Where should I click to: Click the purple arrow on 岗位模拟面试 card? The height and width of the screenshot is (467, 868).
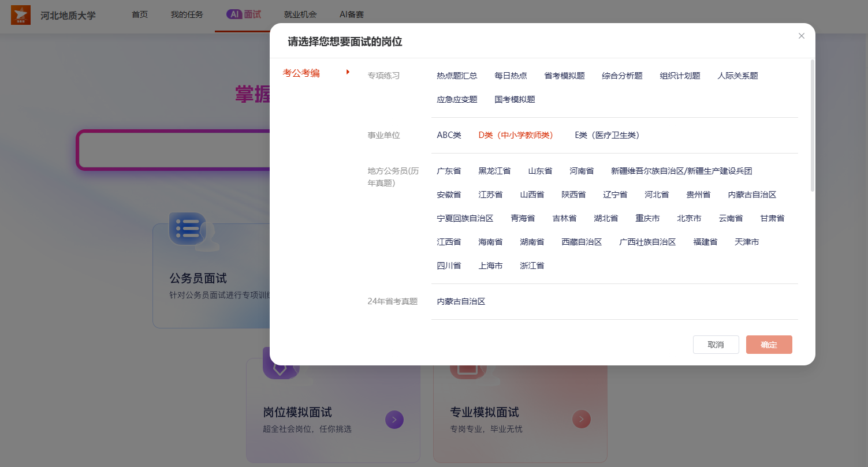394,419
